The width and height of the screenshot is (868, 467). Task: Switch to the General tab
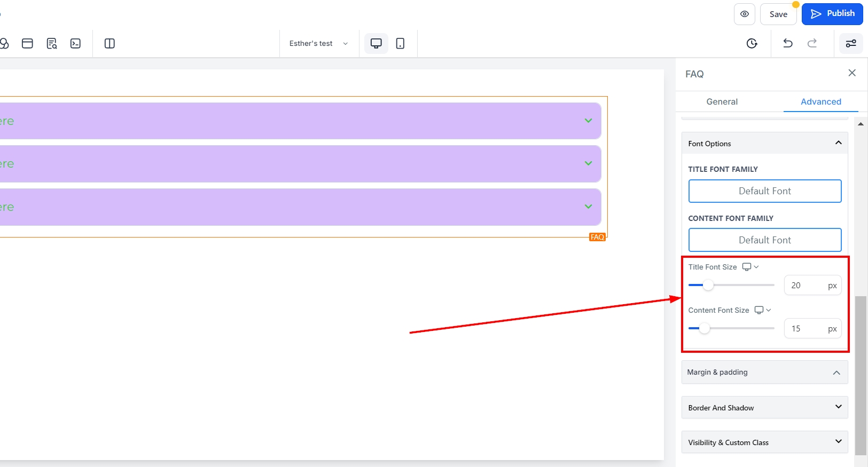click(722, 101)
